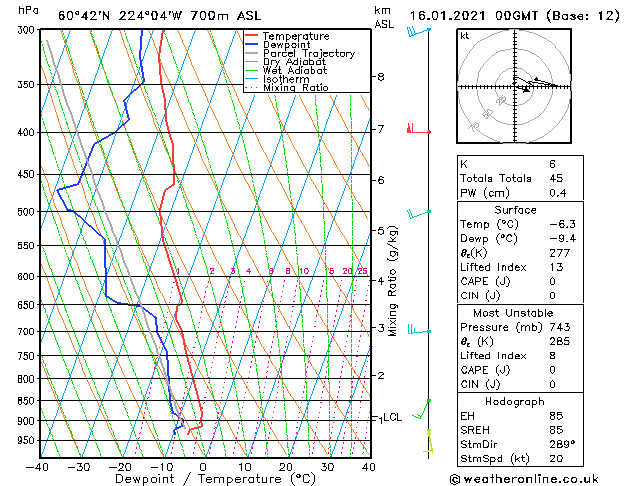
Task: Click the SREH row label
Action: coord(475,430)
